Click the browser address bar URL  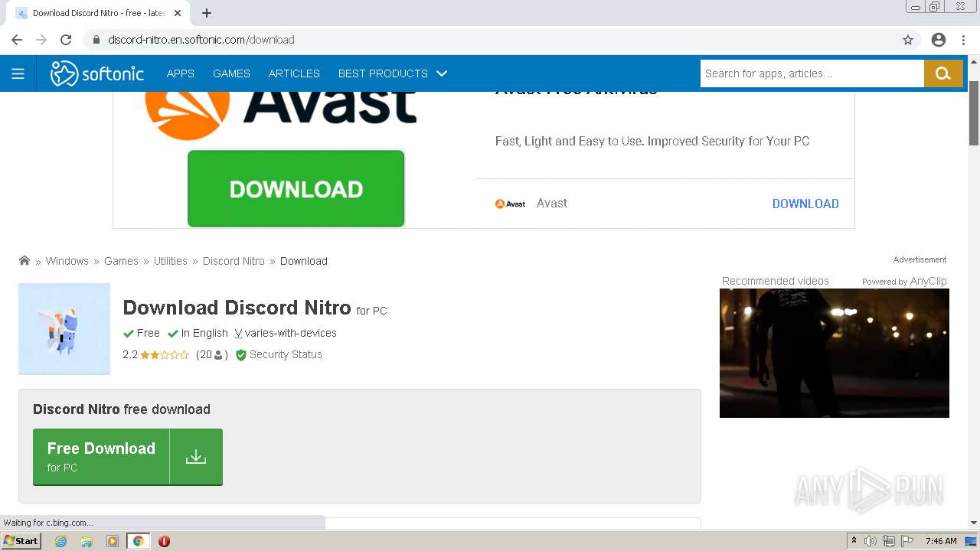201,40
